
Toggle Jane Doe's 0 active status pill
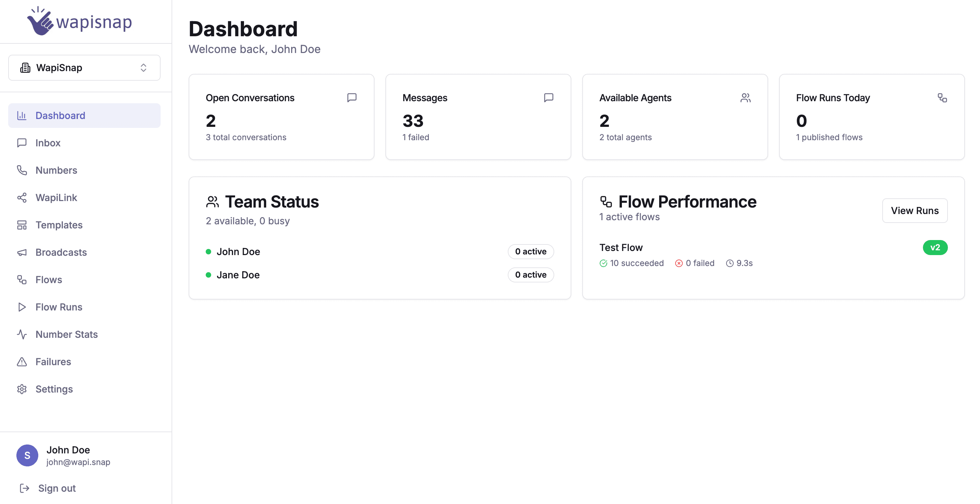point(531,275)
